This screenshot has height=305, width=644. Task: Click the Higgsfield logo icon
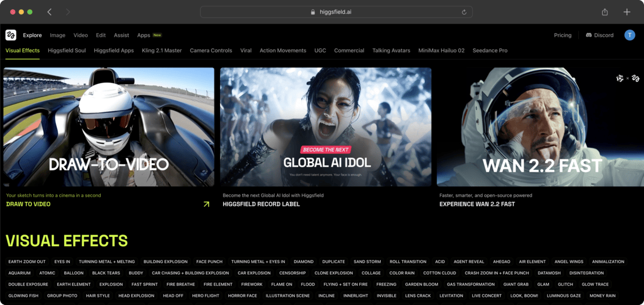10,35
